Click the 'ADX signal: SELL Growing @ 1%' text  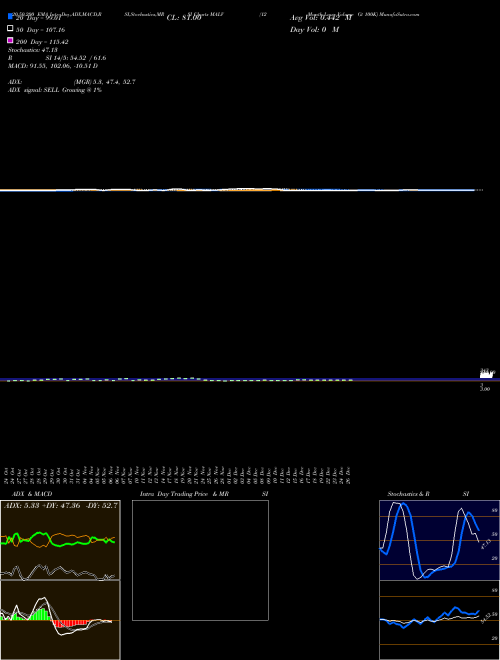(55, 90)
